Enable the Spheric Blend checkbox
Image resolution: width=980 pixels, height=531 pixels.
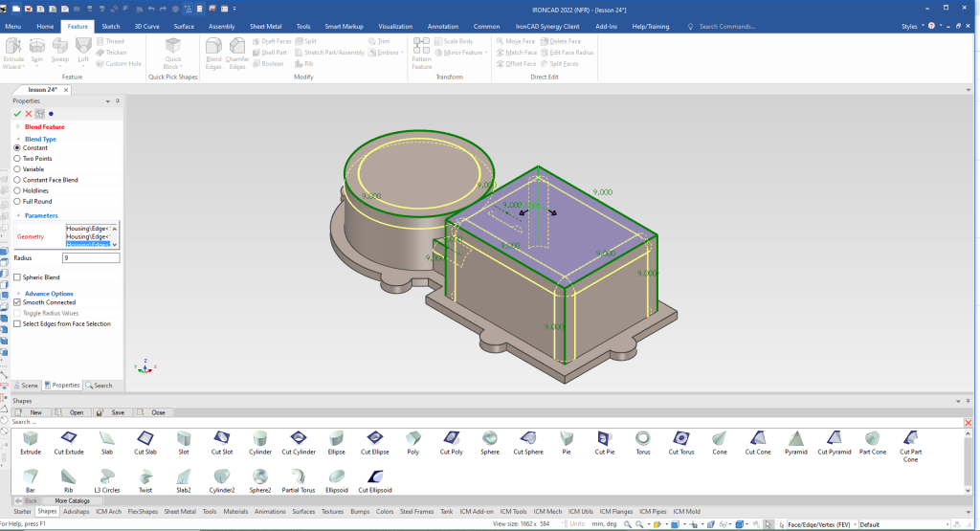17,277
